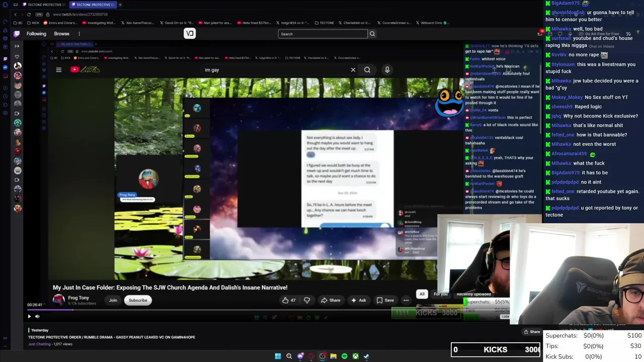Open Spotify from the taskbar

(x=344, y=356)
